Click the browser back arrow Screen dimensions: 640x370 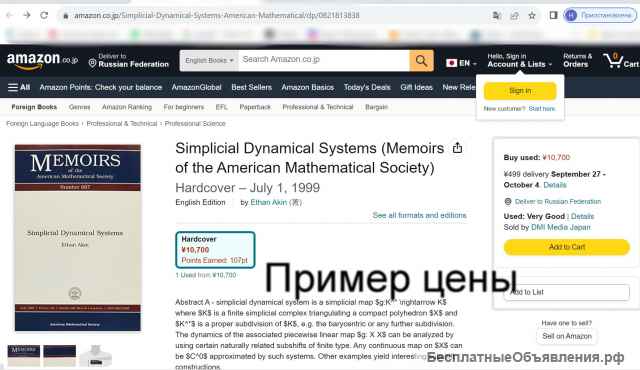click(9, 16)
